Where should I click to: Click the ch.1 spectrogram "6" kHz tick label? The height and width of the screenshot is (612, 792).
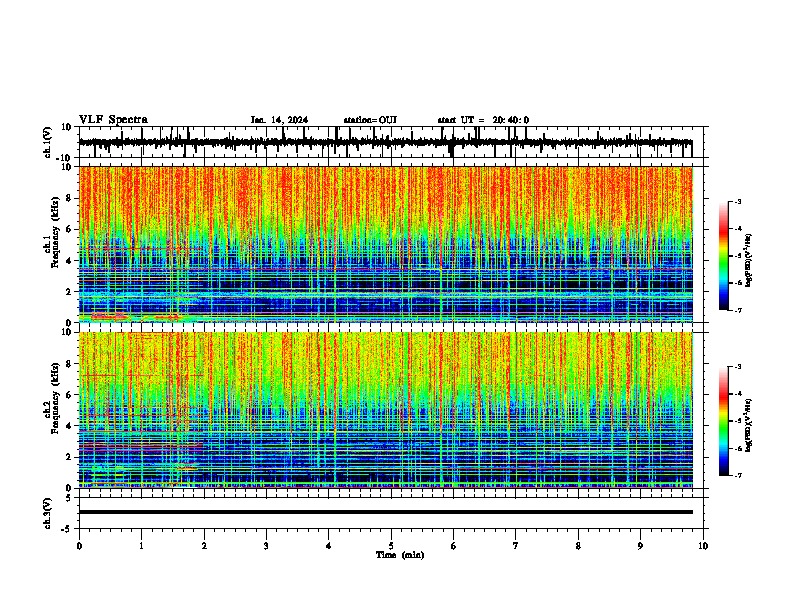70,229
